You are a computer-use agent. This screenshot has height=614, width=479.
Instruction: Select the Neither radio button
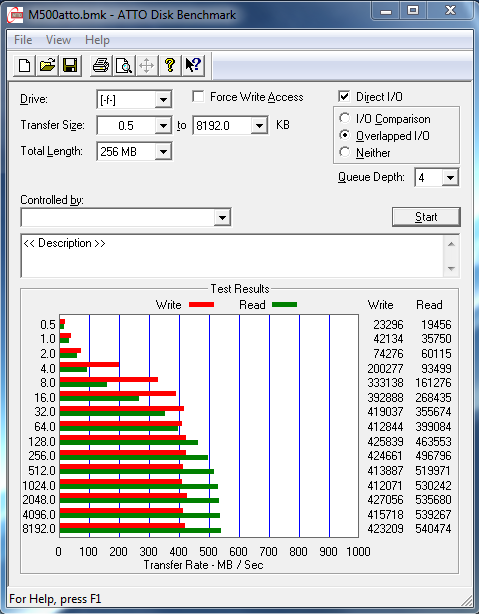(x=345, y=152)
